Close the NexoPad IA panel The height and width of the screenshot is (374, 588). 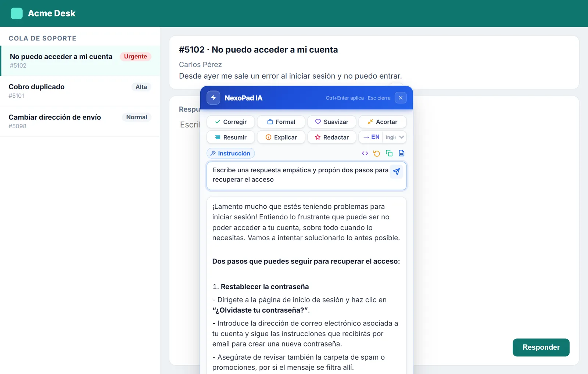coord(401,98)
